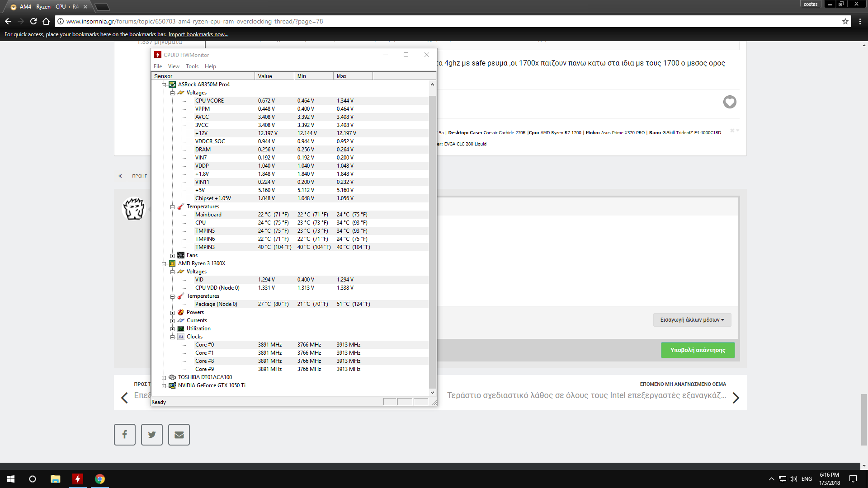This screenshot has width=868, height=488.
Task: Click the Voltages icon under AMD Ryzen 3
Action: click(181, 272)
